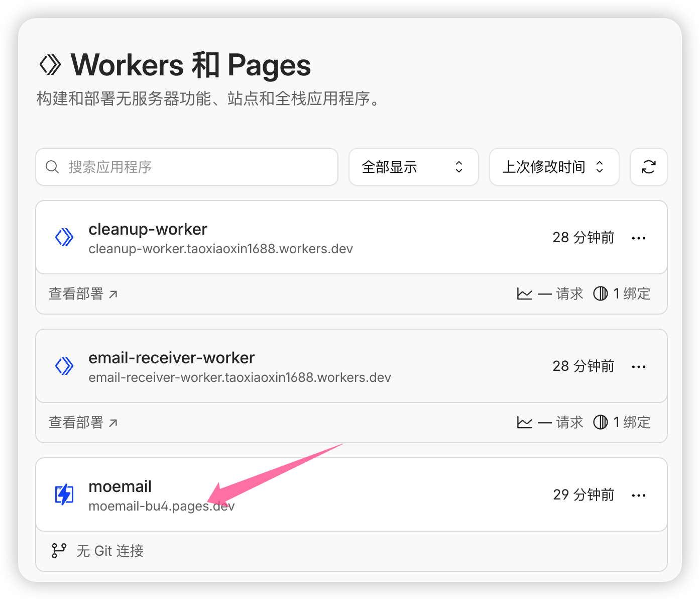Open the email-receiver-worker three-dot options menu

click(638, 367)
